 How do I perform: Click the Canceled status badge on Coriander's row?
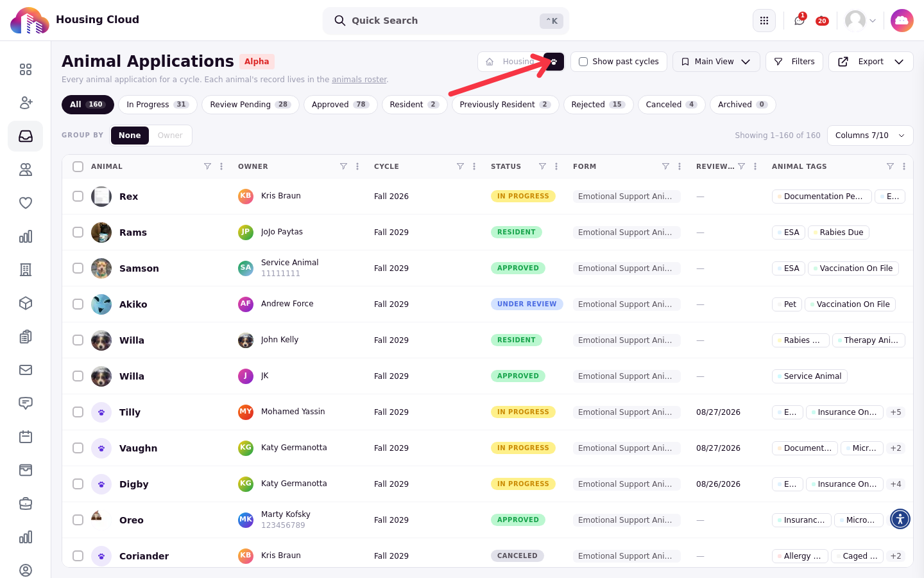tap(517, 556)
